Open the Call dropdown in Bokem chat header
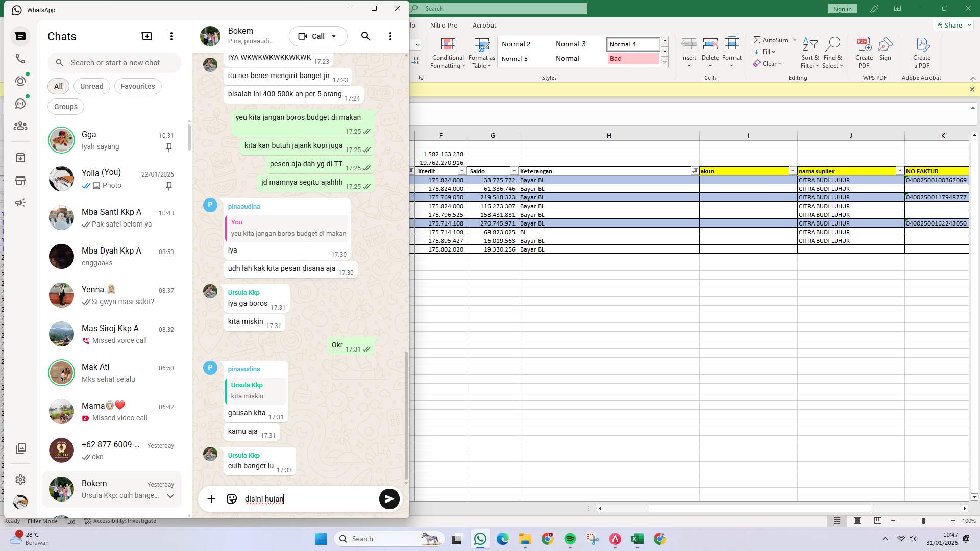980x551 pixels. coord(334,36)
